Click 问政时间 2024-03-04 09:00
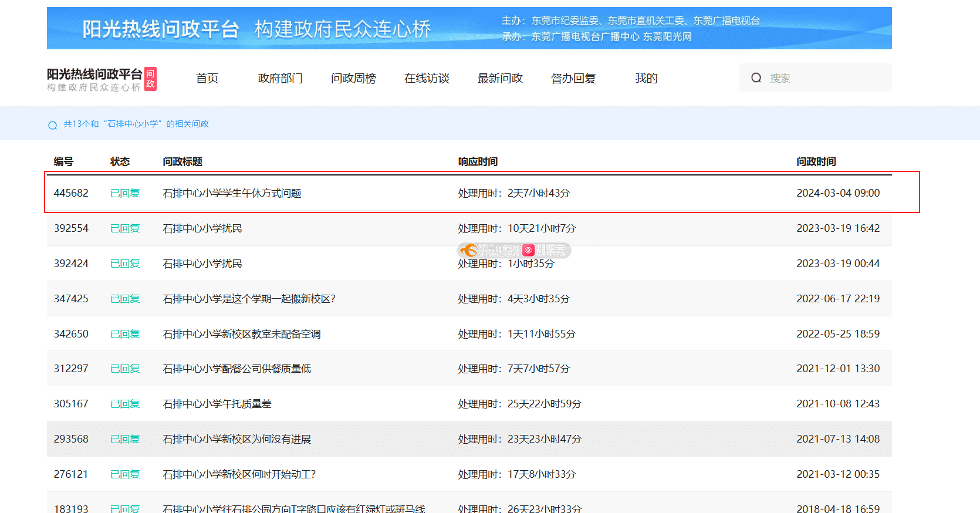The height and width of the screenshot is (513, 980). pyautogui.click(x=838, y=193)
